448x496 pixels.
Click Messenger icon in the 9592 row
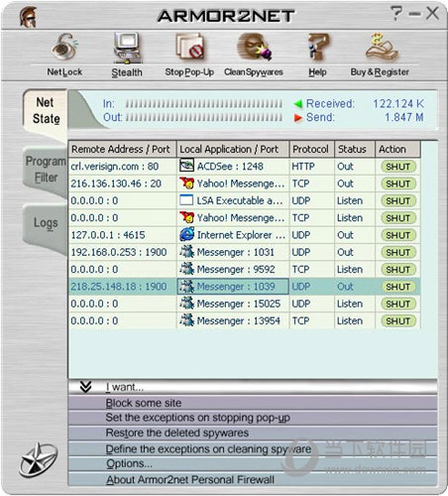[x=186, y=269]
